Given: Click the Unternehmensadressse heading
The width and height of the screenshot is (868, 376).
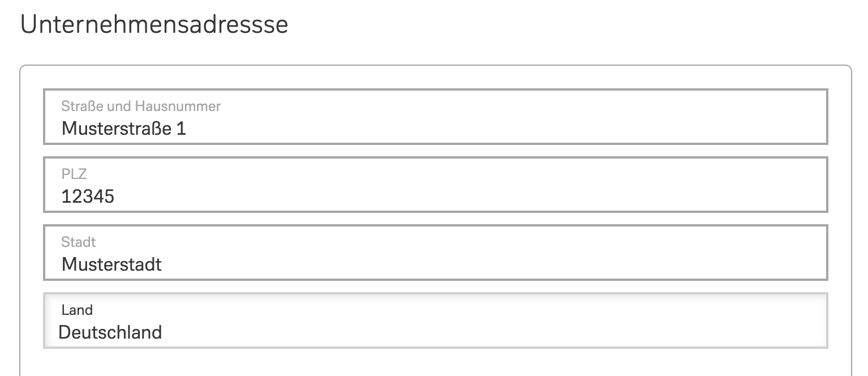Looking at the screenshot, I should 154,25.
